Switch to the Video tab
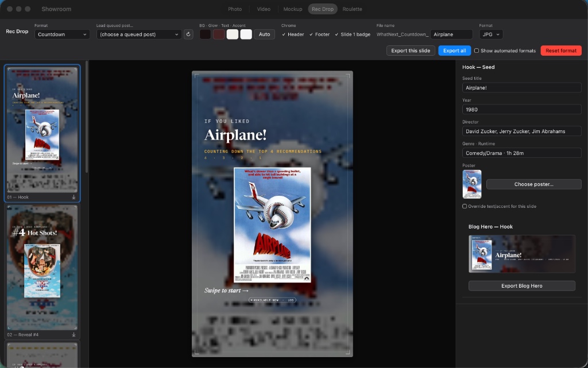The image size is (588, 368). tap(264, 9)
